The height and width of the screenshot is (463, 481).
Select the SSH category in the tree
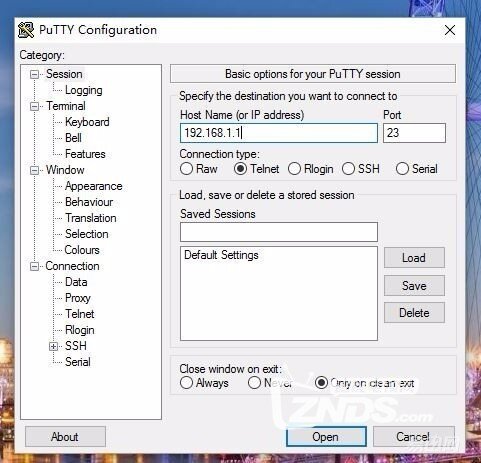tap(76, 346)
